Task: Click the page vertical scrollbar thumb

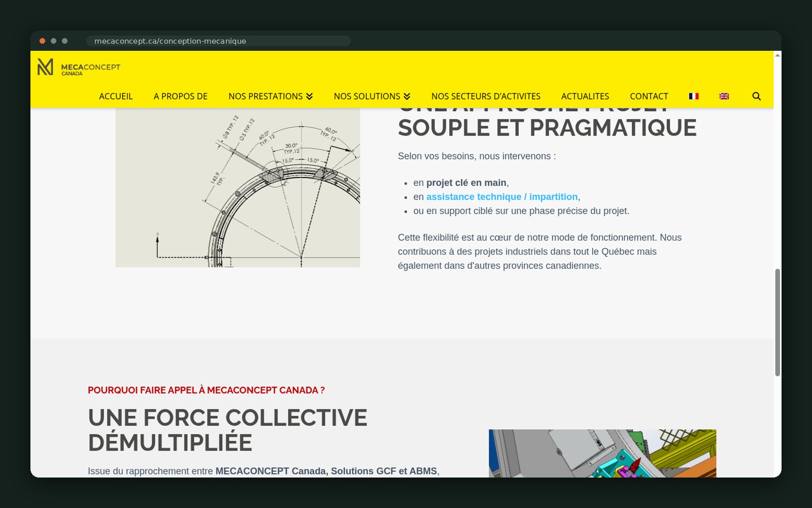Action: [777, 322]
